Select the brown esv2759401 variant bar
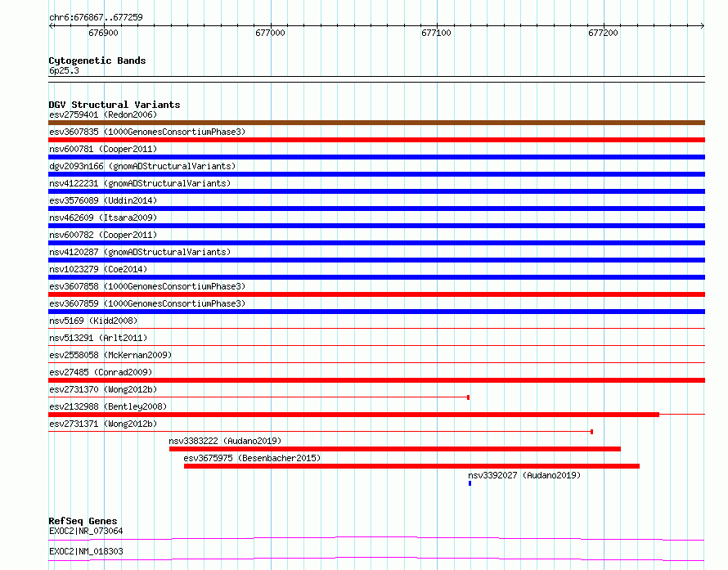Image resolution: width=728 pixels, height=570 pixels. coord(376,123)
